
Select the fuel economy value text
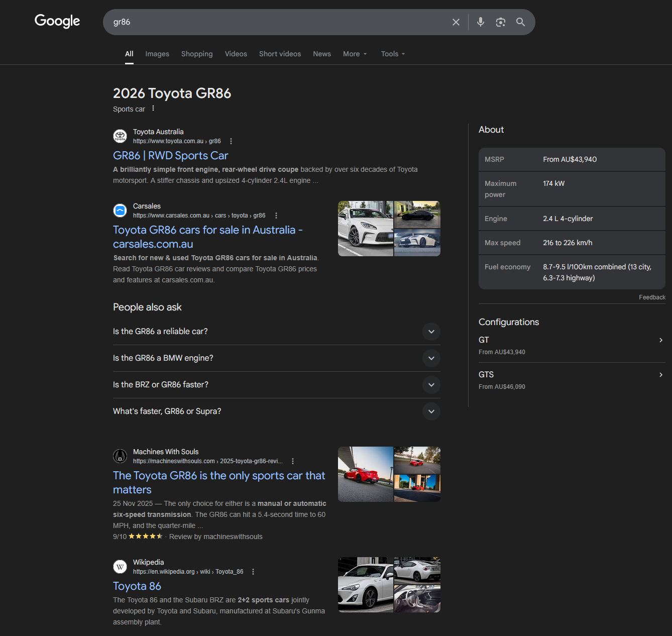click(x=597, y=272)
